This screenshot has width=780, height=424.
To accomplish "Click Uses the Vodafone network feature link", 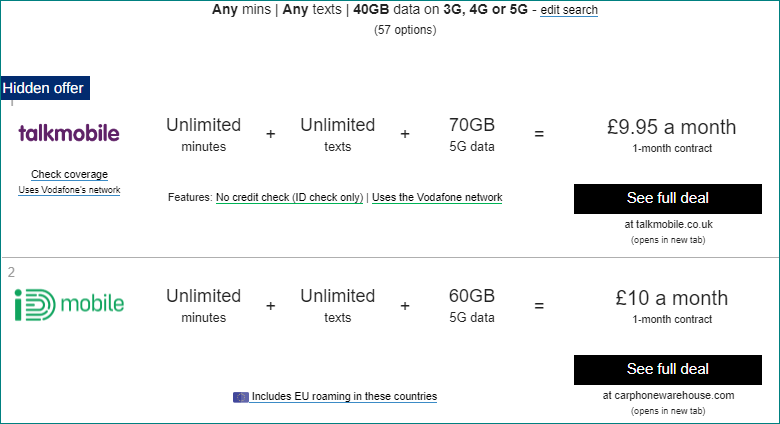I will (x=437, y=197).
